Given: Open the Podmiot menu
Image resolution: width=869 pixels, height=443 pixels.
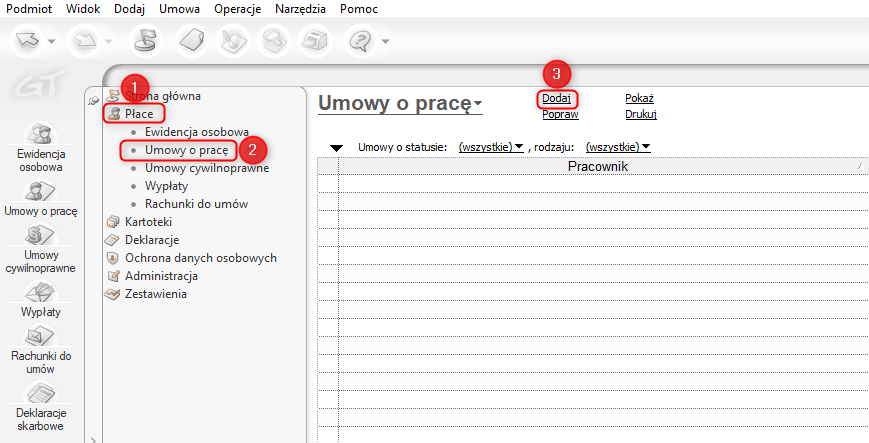Looking at the screenshot, I should [x=29, y=9].
